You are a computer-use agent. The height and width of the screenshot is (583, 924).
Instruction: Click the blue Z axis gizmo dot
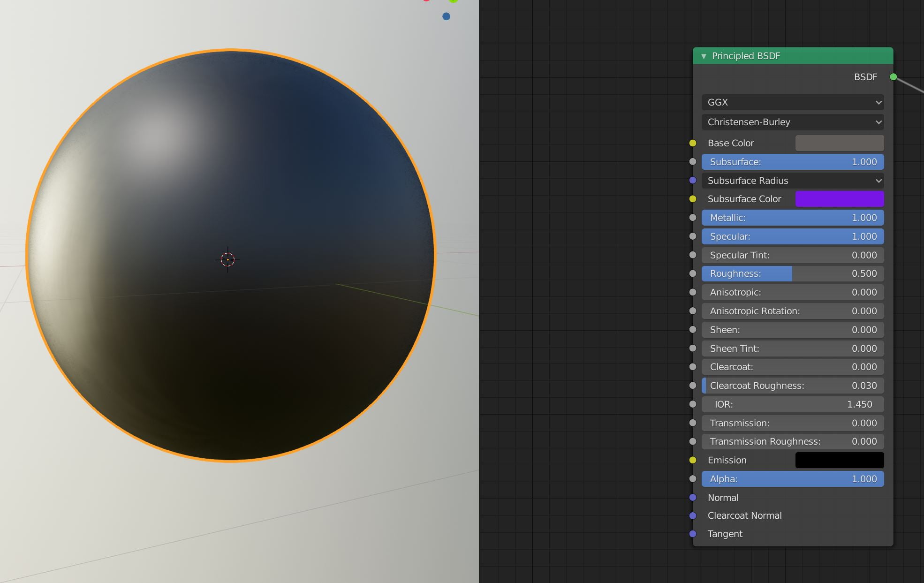coord(446,16)
